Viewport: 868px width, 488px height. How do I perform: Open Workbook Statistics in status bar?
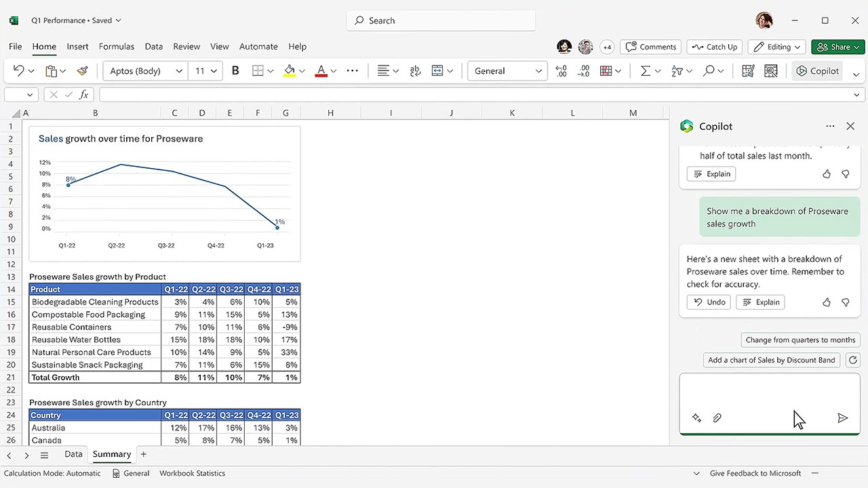click(x=192, y=473)
